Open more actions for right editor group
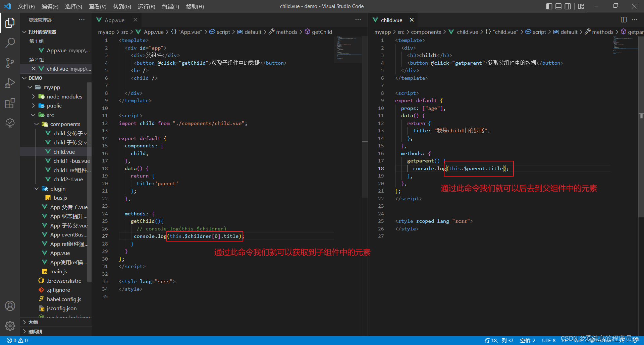 [x=634, y=20]
